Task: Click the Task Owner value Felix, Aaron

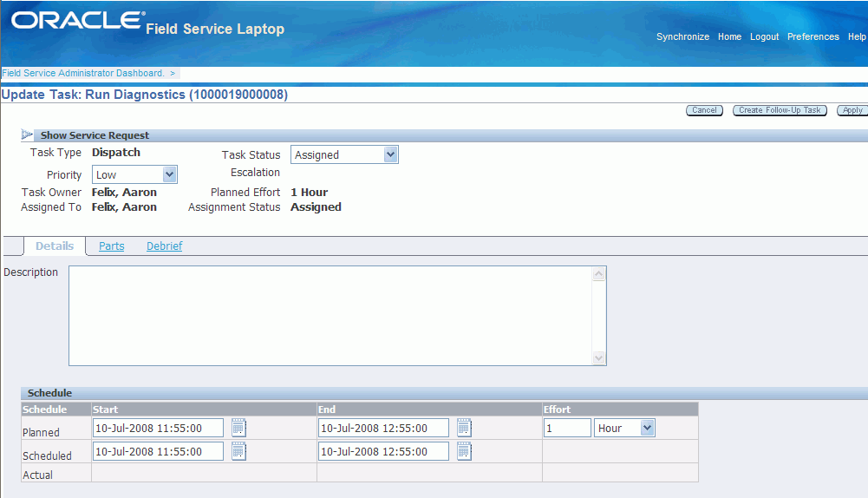Action: click(x=124, y=193)
